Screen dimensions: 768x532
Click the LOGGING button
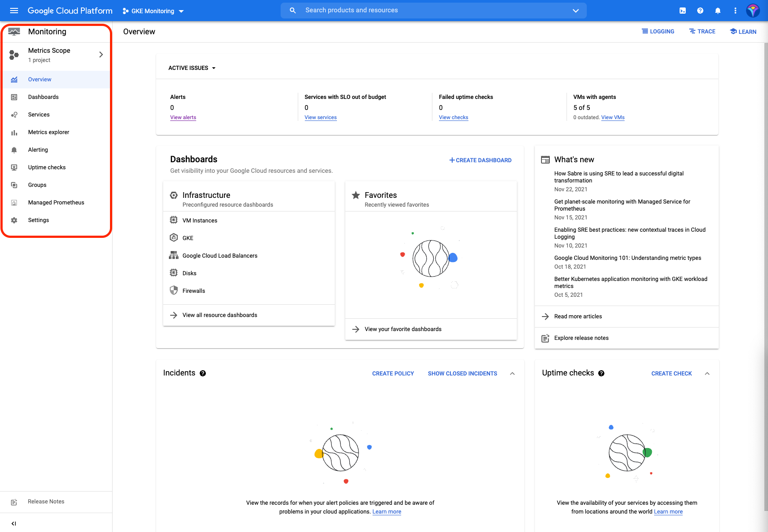[x=658, y=32]
